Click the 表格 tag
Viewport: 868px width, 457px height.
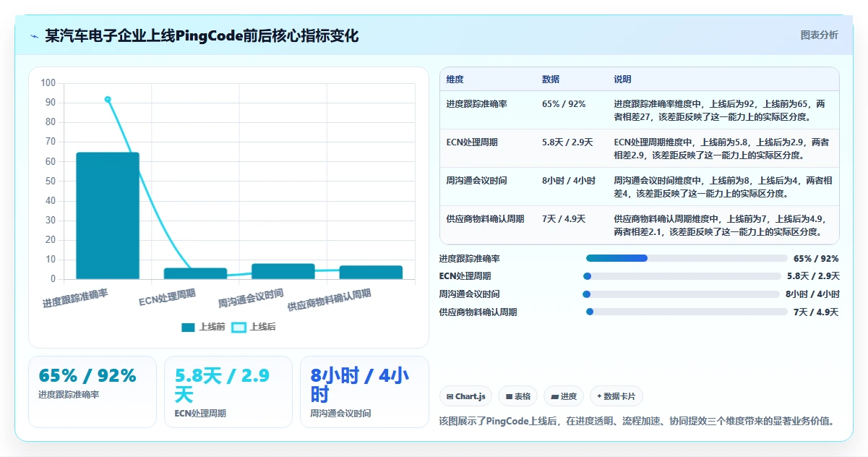[x=517, y=396]
